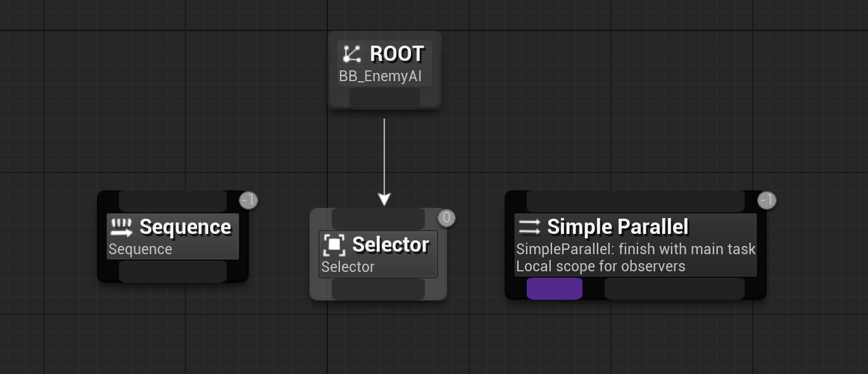The width and height of the screenshot is (868, 374).
Task: Click the Simple Parallel execution index badge
Action: pyautogui.click(x=767, y=200)
